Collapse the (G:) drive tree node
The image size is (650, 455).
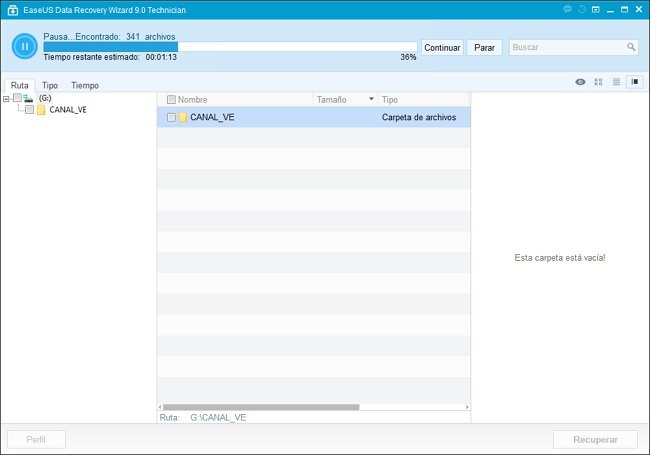(x=6, y=99)
